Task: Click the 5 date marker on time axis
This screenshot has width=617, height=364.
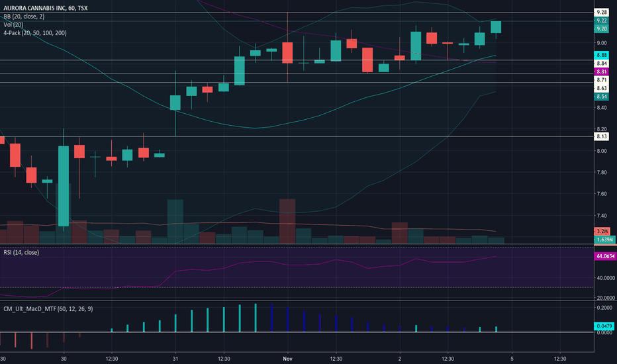Action: click(x=512, y=359)
